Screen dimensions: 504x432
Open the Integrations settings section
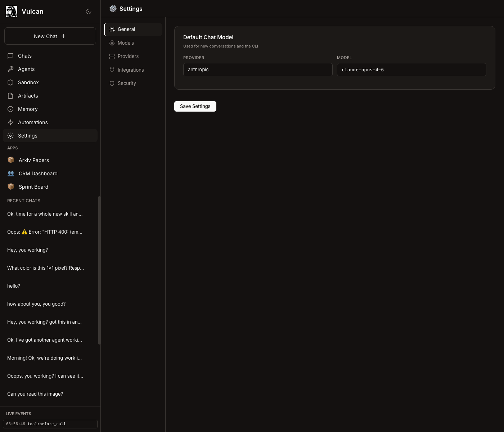tap(130, 70)
